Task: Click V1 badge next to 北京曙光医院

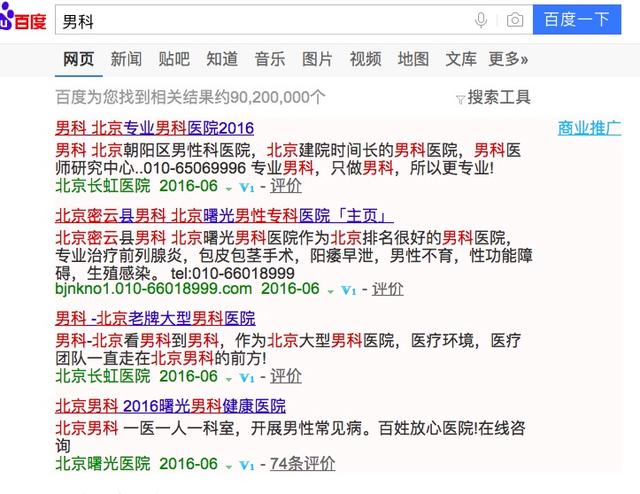Action: (247, 465)
